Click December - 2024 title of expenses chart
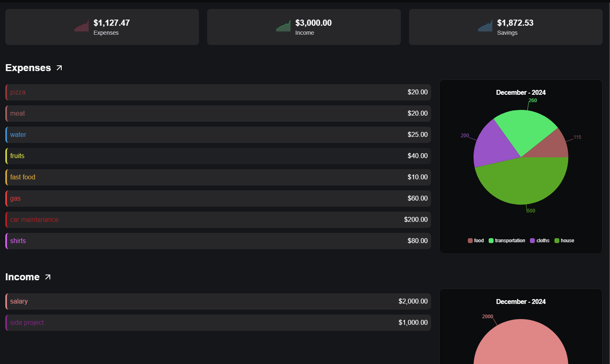The width and height of the screenshot is (610, 364). point(521,93)
